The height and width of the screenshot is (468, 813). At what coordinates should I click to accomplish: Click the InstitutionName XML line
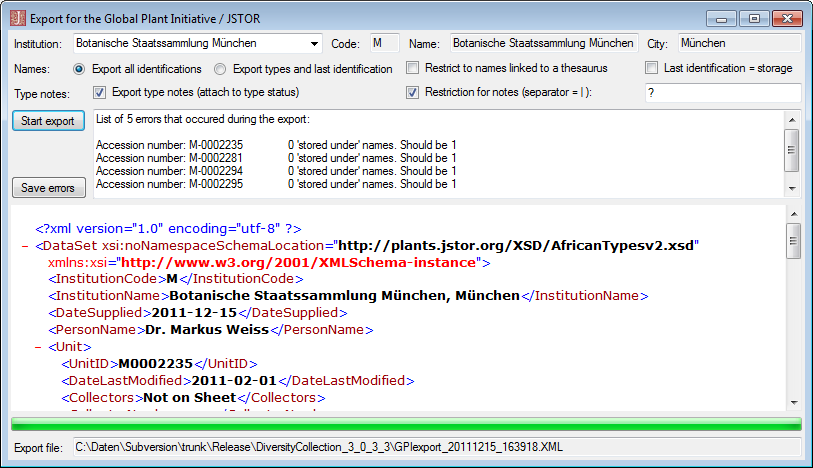pyautogui.click(x=348, y=296)
